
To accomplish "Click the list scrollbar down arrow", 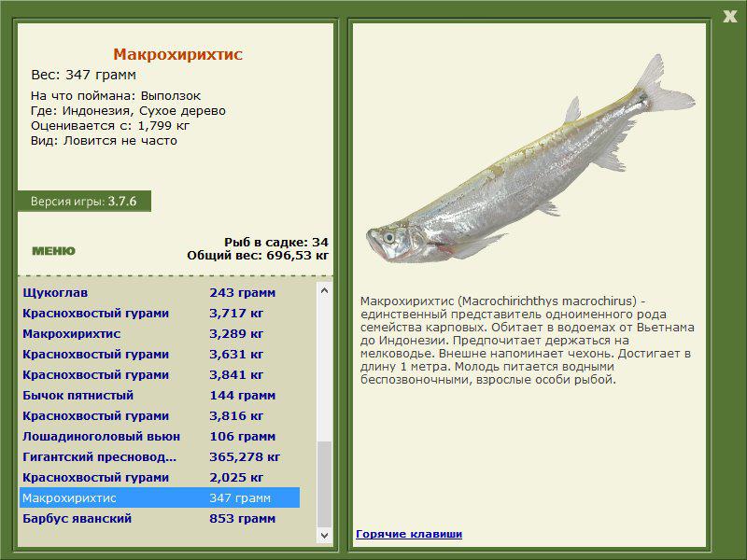I will coord(324,535).
